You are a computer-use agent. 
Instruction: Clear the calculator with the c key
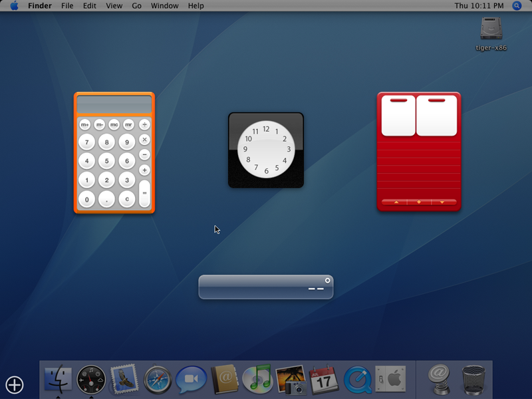click(x=126, y=199)
